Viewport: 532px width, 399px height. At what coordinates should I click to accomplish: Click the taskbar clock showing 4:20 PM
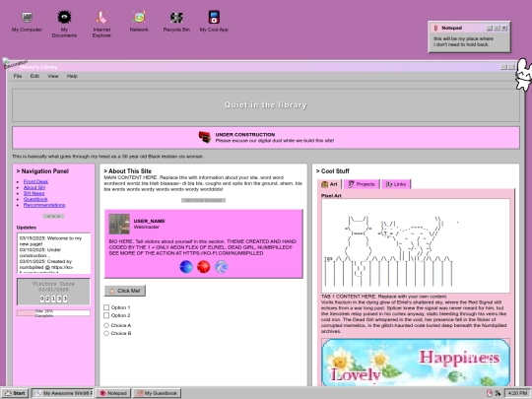click(x=517, y=393)
